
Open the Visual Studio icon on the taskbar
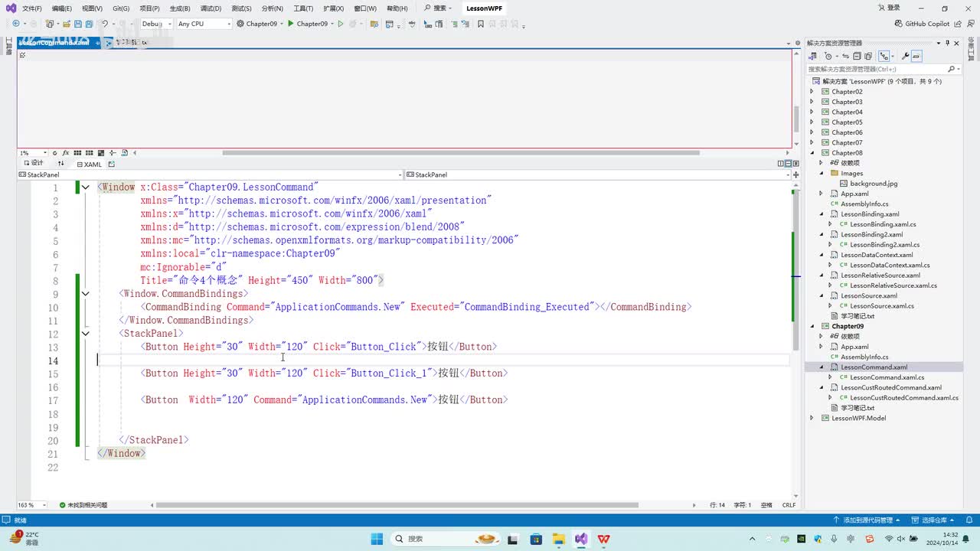(x=581, y=539)
